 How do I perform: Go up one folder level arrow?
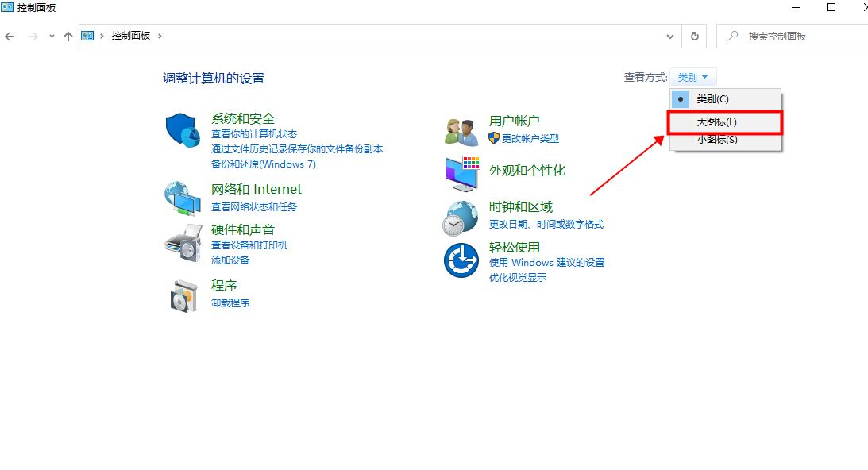68,37
